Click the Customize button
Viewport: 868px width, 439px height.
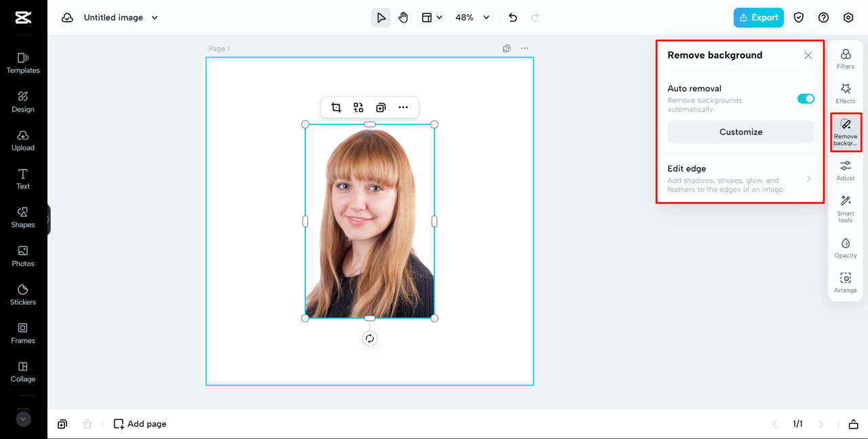point(741,132)
